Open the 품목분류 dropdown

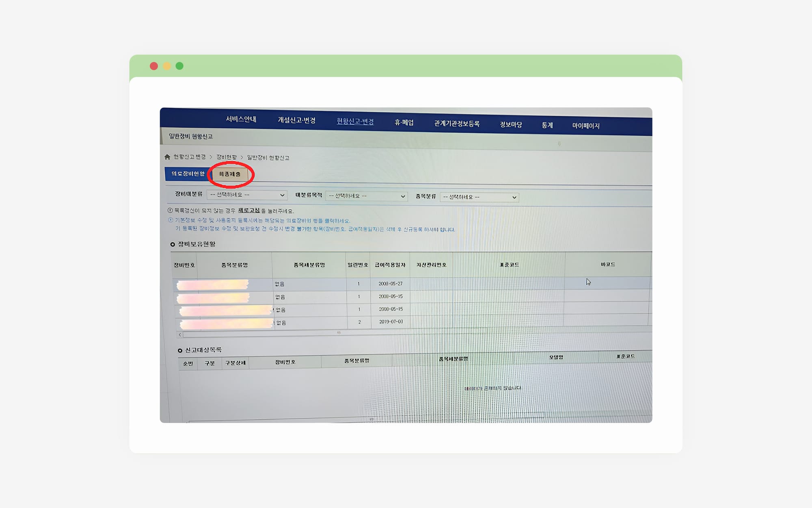pyautogui.click(x=479, y=197)
